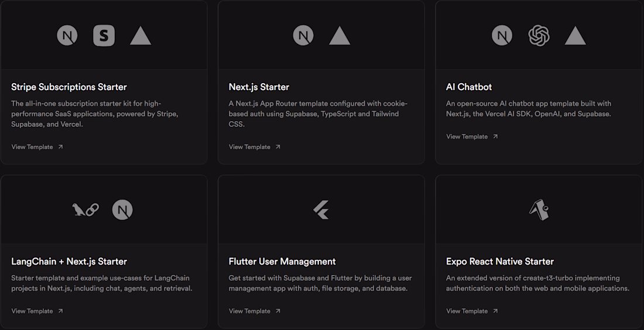Click the Flutter logo icon
The width and height of the screenshot is (644, 330).
point(321,209)
